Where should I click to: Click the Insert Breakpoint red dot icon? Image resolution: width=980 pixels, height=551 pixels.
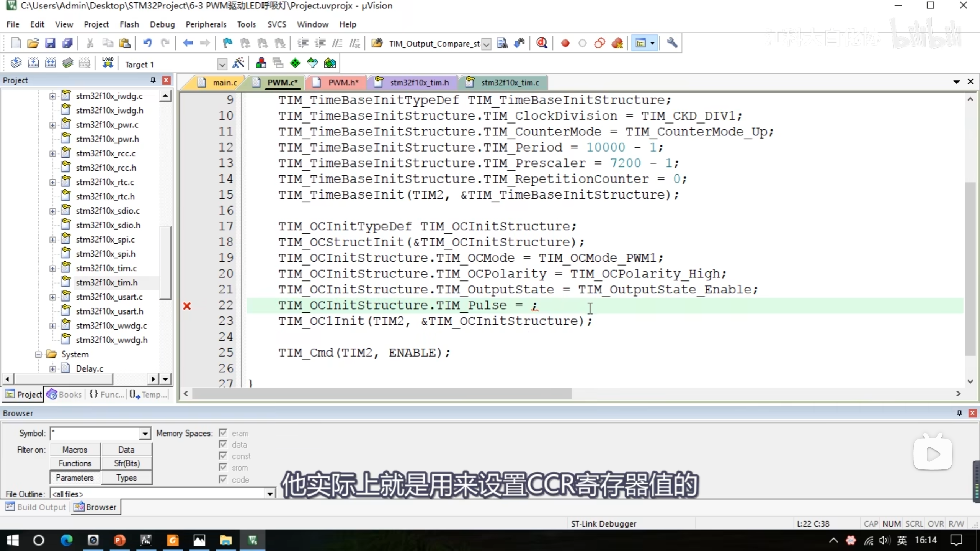565,43
